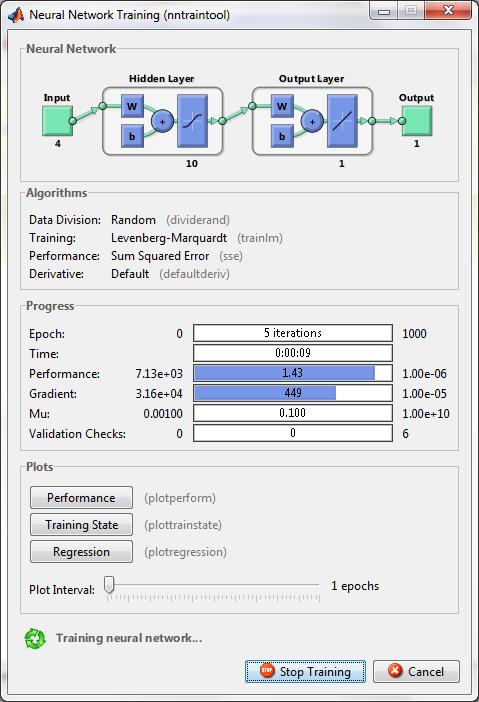Click the '(plotperform)' label
The image size is (479, 702).
click(180, 498)
